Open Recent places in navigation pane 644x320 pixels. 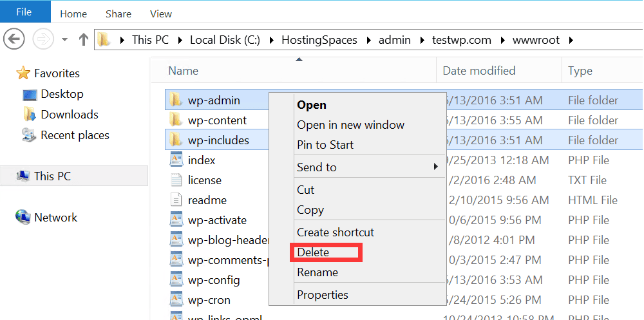75,135
